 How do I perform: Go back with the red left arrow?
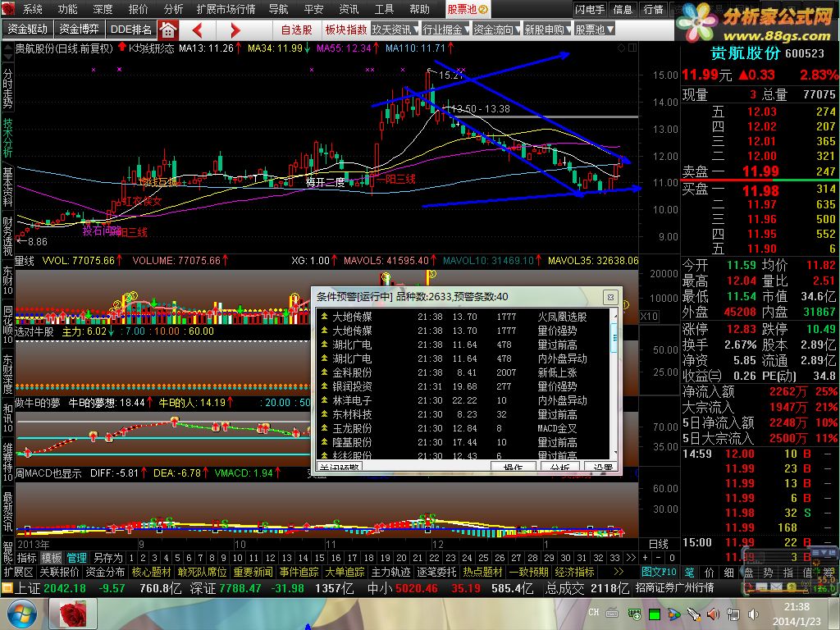197,30
